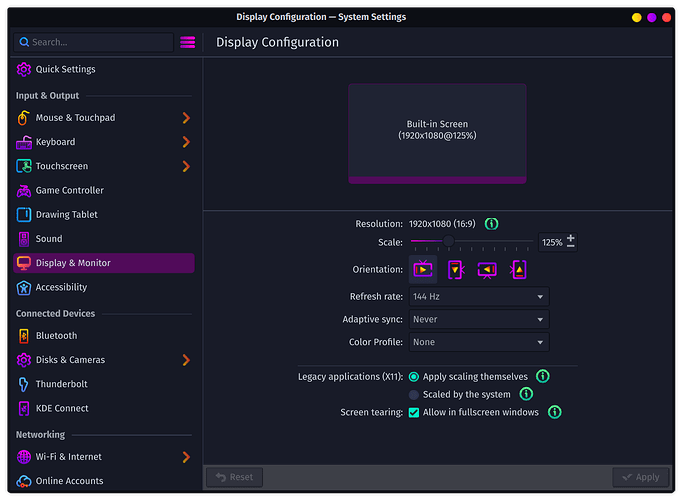Expand Disks & Cameras chevron
The height and width of the screenshot is (500, 682).
(x=186, y=360)
